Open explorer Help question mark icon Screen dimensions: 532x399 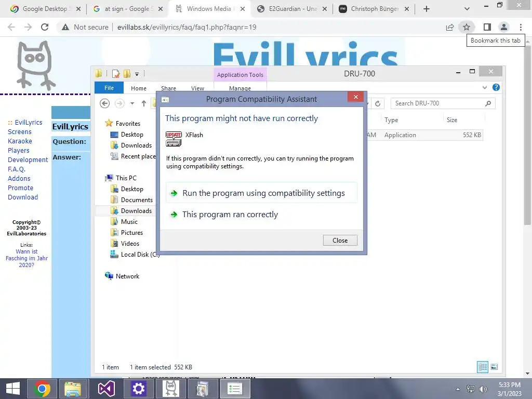[496, 87]
